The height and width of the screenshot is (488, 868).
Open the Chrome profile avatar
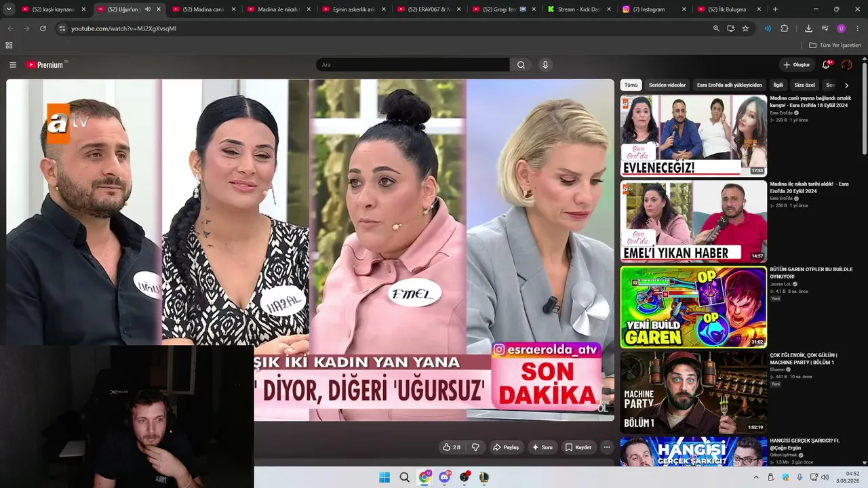click(841, 28)
